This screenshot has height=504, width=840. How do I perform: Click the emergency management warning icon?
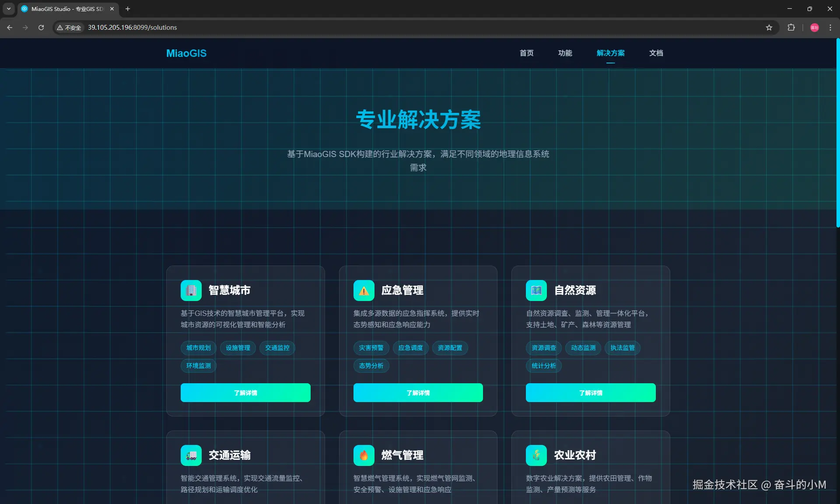(364, 290)
